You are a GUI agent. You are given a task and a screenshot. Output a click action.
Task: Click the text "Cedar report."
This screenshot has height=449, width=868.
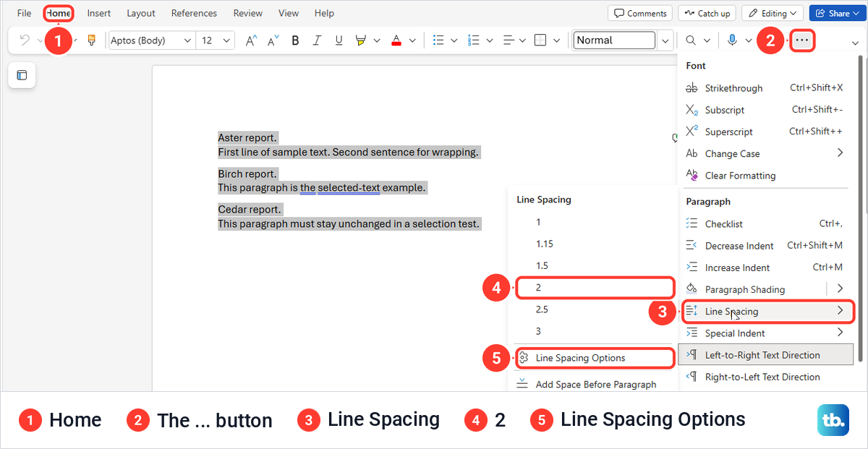pos(250,209)
